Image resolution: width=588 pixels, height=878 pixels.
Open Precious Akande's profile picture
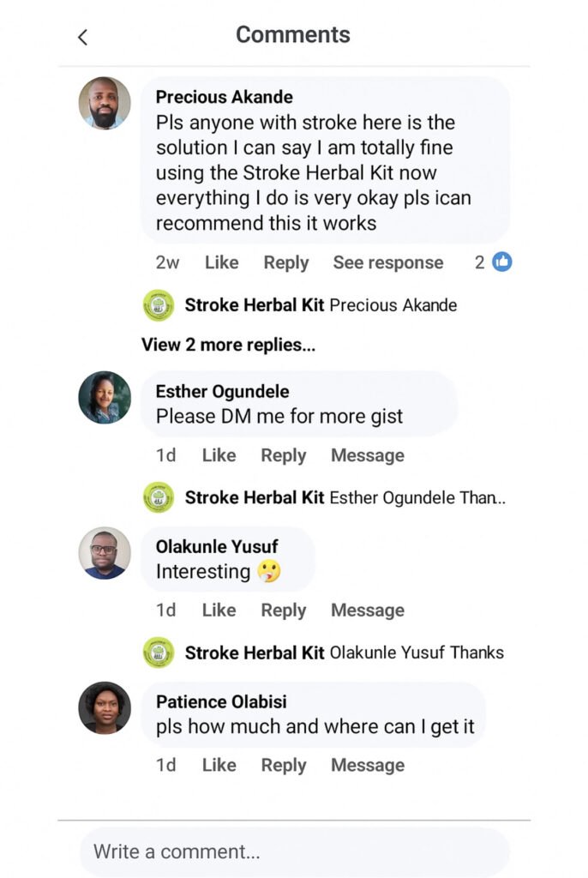point(105,103)
